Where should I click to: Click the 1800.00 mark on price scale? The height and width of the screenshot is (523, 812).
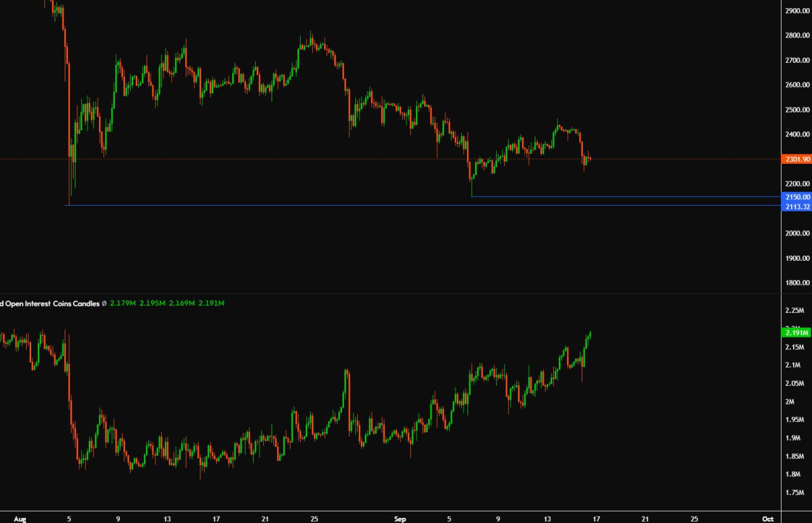pos(797,283)
